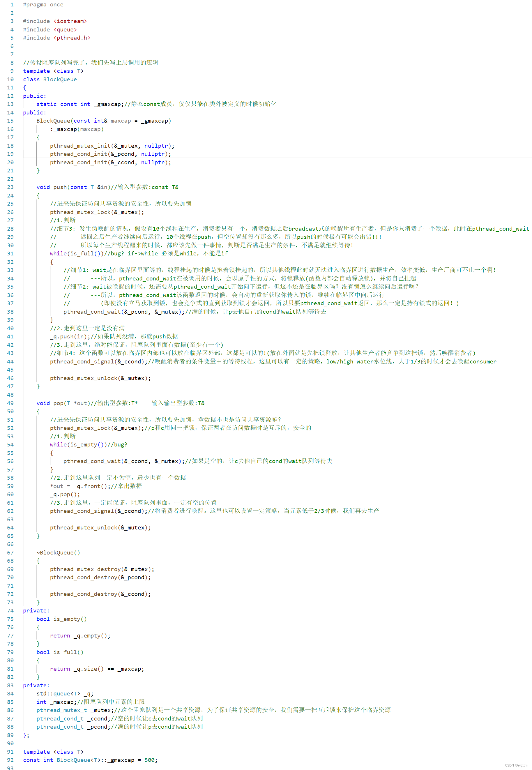
Task: Click 'template <class T>' on line 91
Action: (53, 752)
